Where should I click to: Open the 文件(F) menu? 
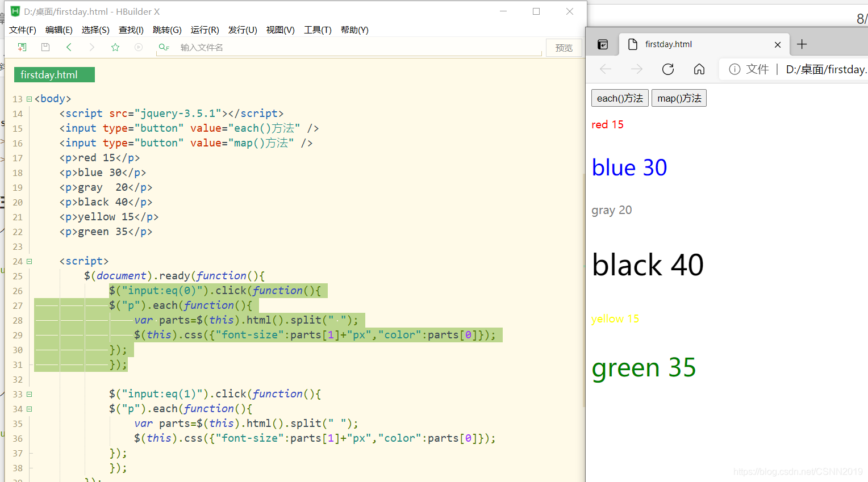pyautogui.click(x=23, y=30)
